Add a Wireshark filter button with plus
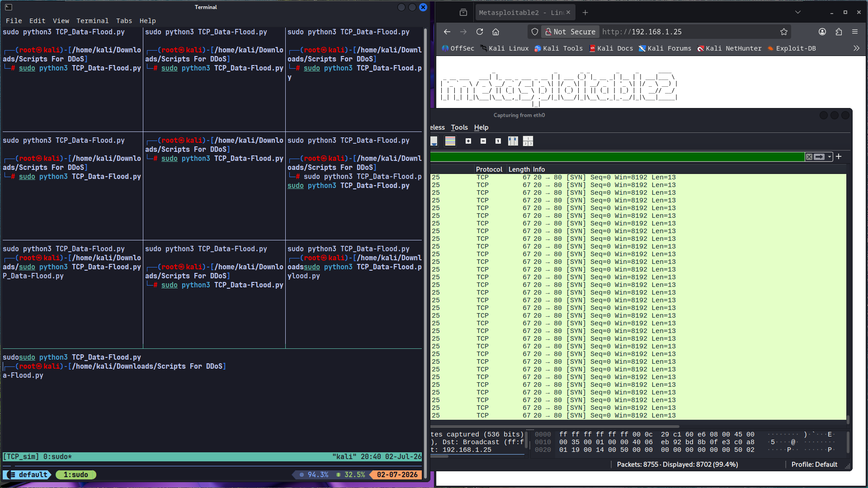Viewport: 868px width, 488px height. pos(839,156)
